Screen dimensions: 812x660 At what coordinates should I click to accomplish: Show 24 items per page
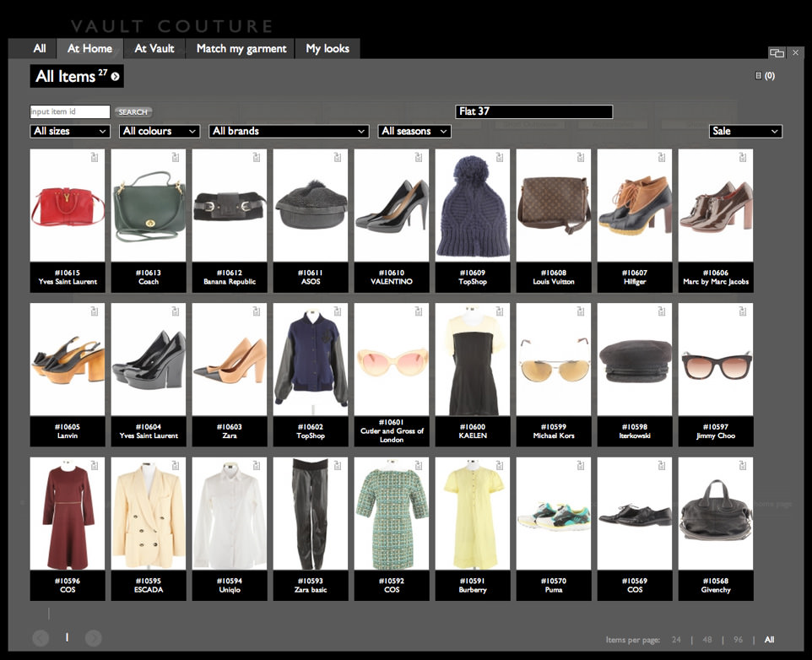tap(676, 640)
